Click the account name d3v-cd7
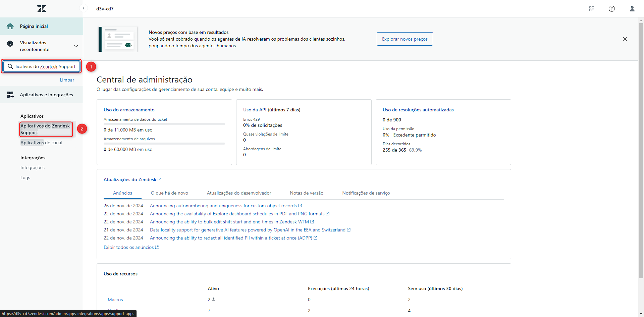Screen dimensions: 644x317 click(105, 9)
